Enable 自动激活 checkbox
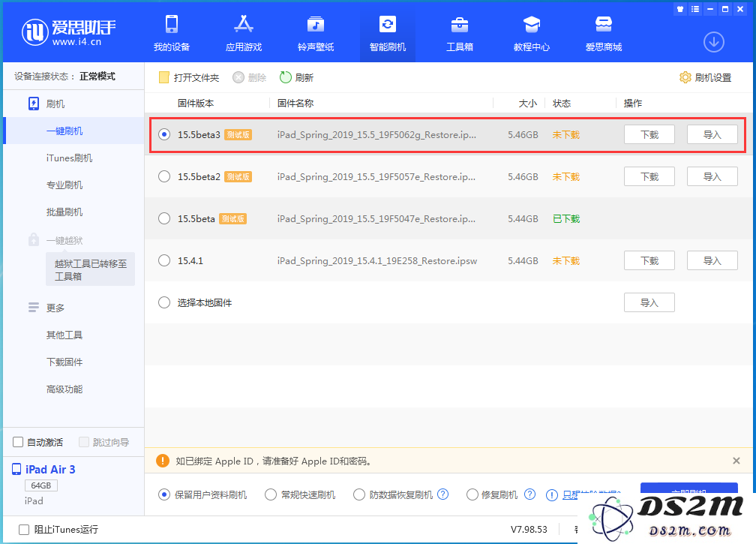 point(18,442)
